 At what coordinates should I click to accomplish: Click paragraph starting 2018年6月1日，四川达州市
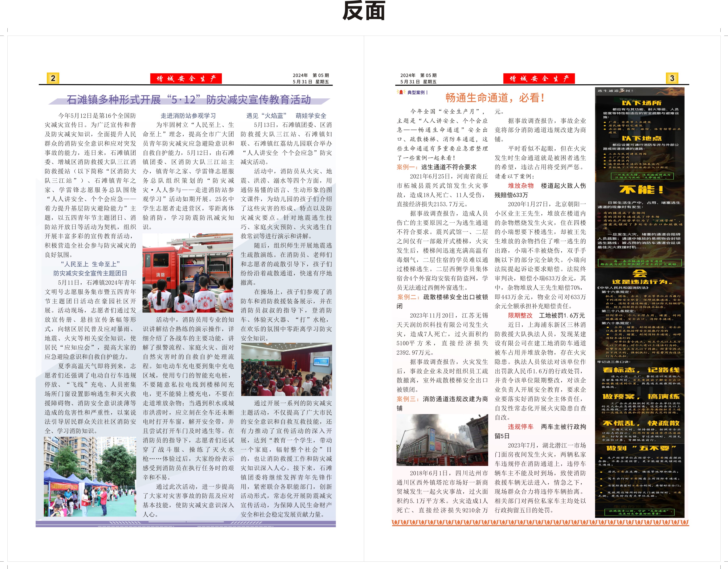[x=442, y=492]
